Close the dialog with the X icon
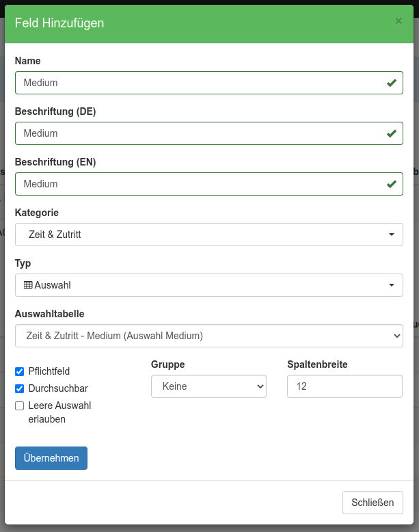The width and height of the screenshot is (419, 532). [398, 21]
